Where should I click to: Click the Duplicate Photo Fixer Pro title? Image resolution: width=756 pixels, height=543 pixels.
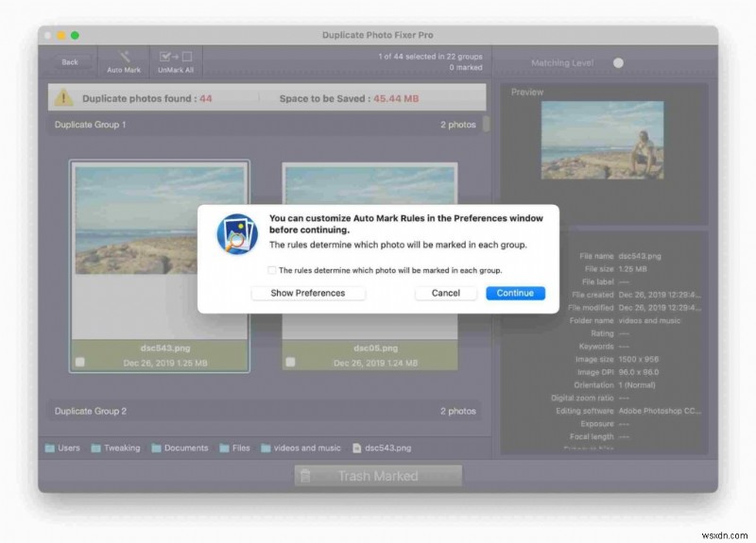(377, 35)
